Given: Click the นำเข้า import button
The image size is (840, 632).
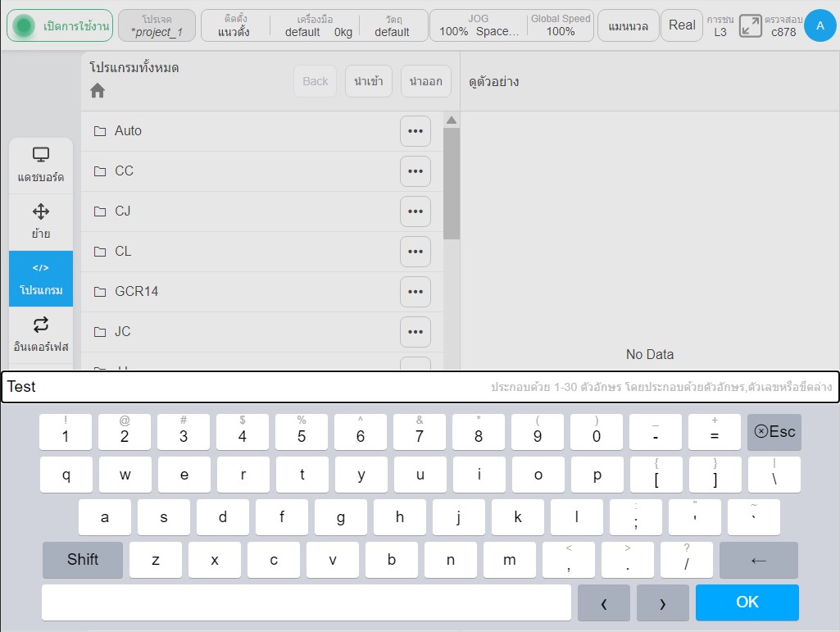Looking at the screenshot, I should [x=369, y=81].
